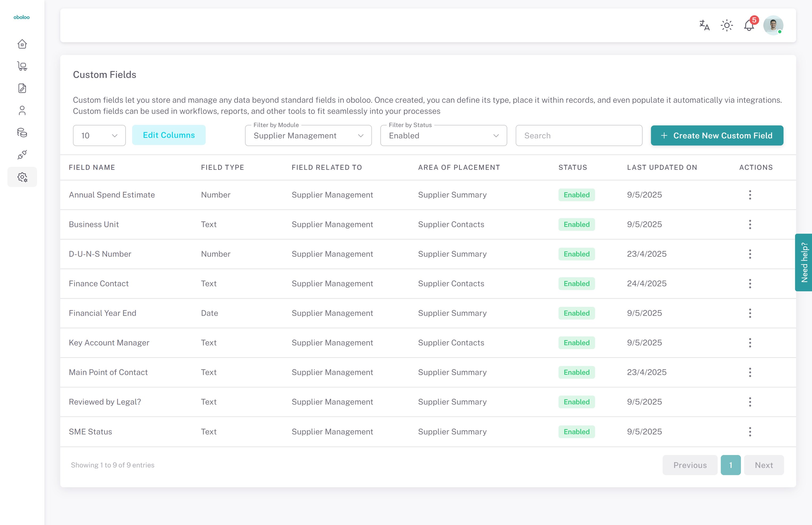812x525 pixels.
Task: Click the Reviewed by Legal? field name
Action: pos(105,402)
